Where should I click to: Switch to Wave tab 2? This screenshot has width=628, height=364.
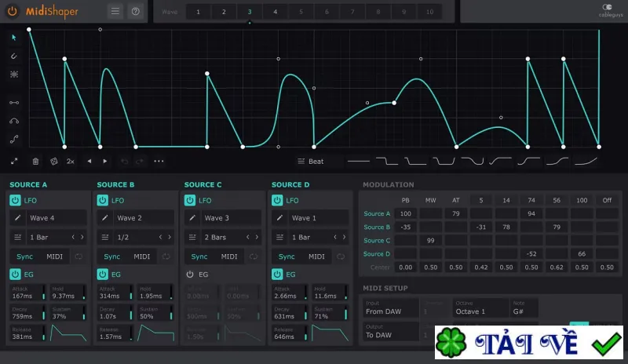click(x=224, y=12)
